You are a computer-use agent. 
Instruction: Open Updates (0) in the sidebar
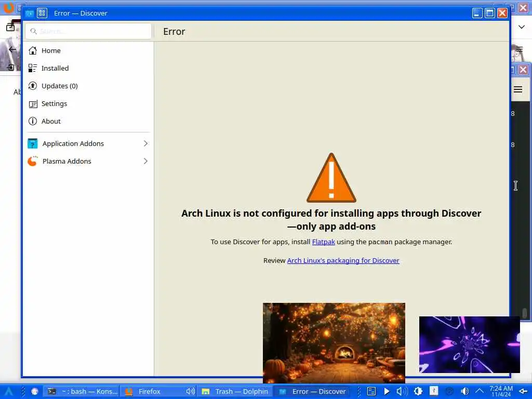(x=88, y=86)
